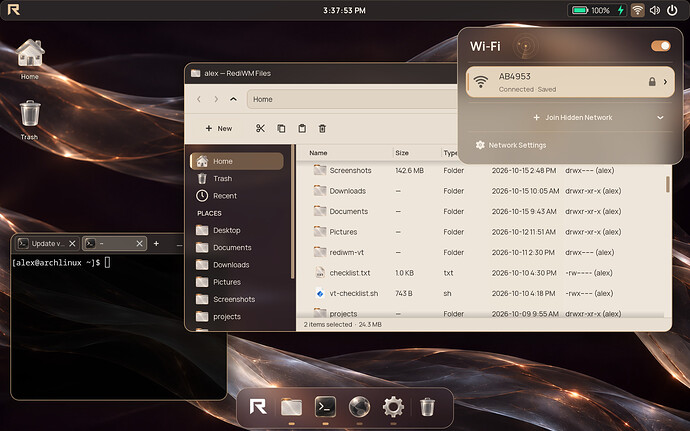Select the rediwm-vt folder row
The height and width of the screenshot is (431, 690).
[482, 252]
